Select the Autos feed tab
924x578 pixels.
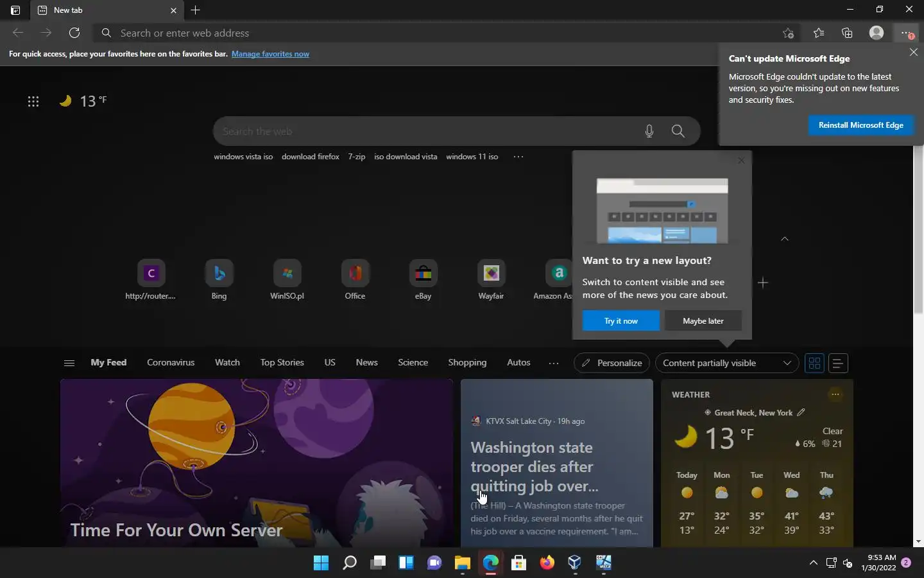[518, 362]
